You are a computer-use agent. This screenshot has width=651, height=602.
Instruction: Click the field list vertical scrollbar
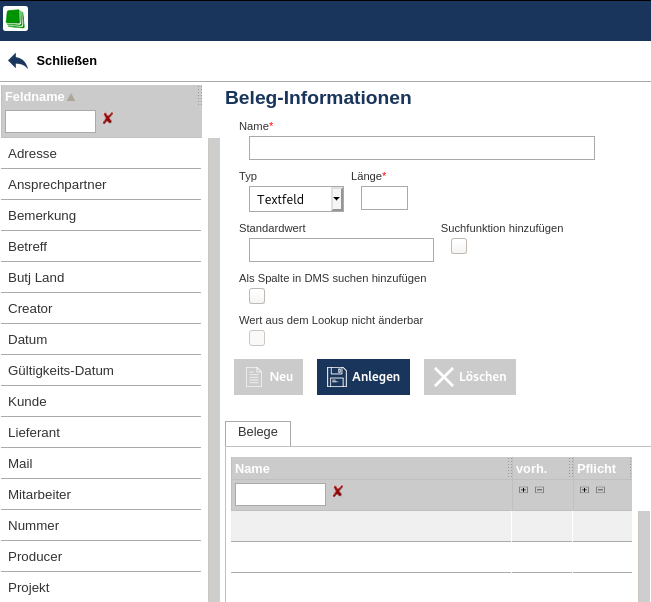(213, 370)
